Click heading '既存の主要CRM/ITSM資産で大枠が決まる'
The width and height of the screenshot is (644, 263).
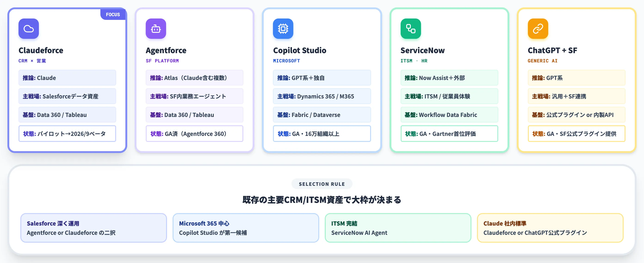point(322,199)
